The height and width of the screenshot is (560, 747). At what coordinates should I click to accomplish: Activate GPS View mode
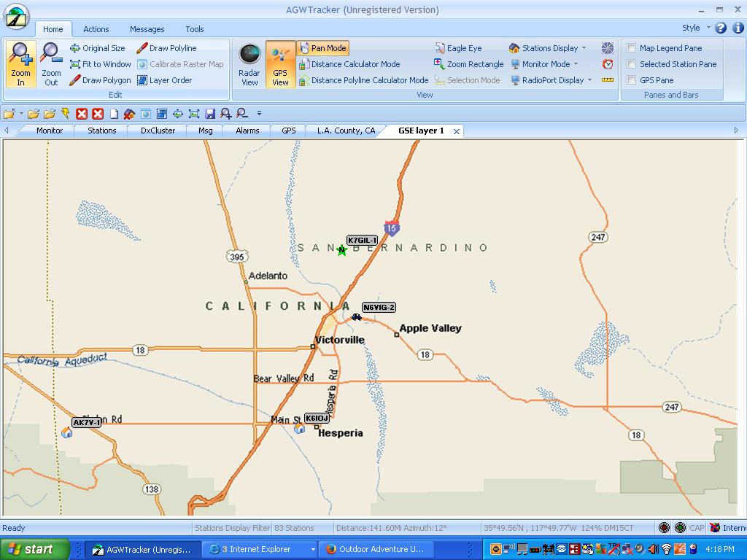tap(280, 64)
